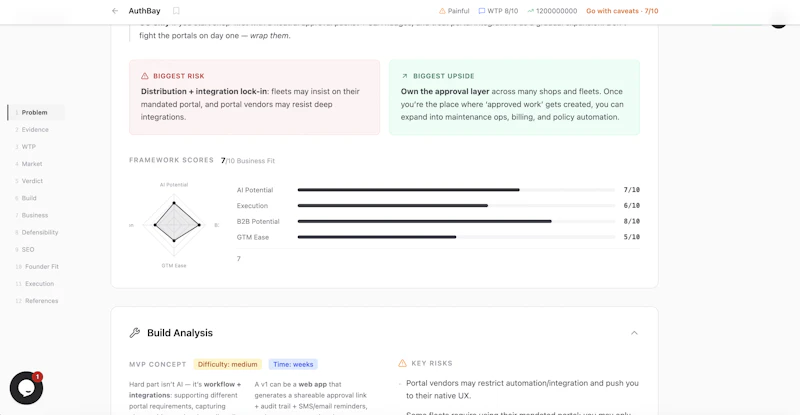Click the AI Potential score bar

point(456,190)
